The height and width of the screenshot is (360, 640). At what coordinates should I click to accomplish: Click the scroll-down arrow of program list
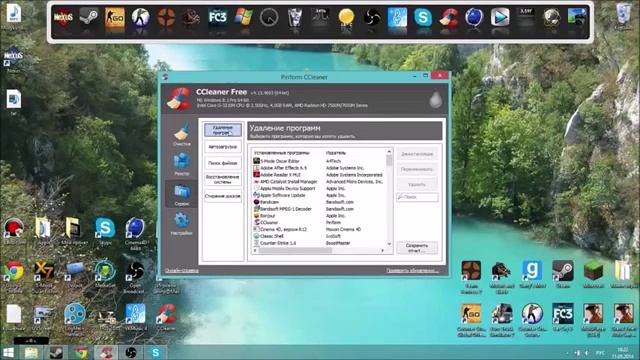click(389, 244)
